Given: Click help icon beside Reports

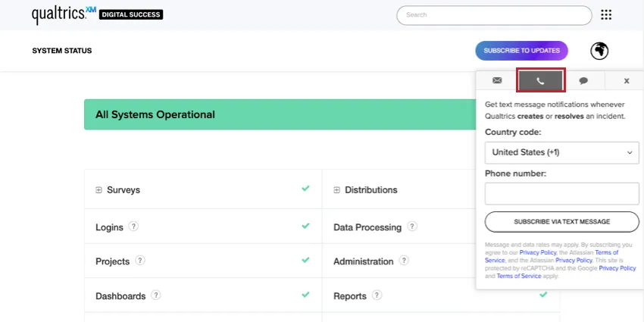Looking at the screenshot, I should (x=377, y=295).
